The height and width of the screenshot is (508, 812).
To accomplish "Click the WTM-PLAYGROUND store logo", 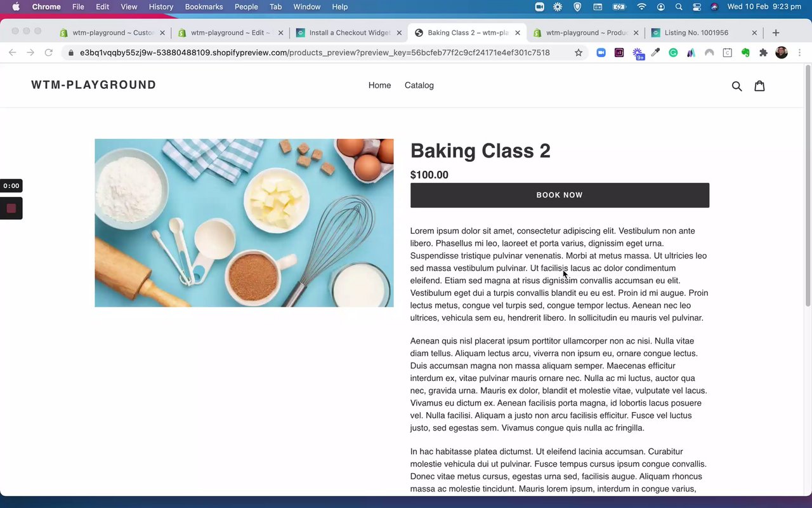I will click(93, 85).
